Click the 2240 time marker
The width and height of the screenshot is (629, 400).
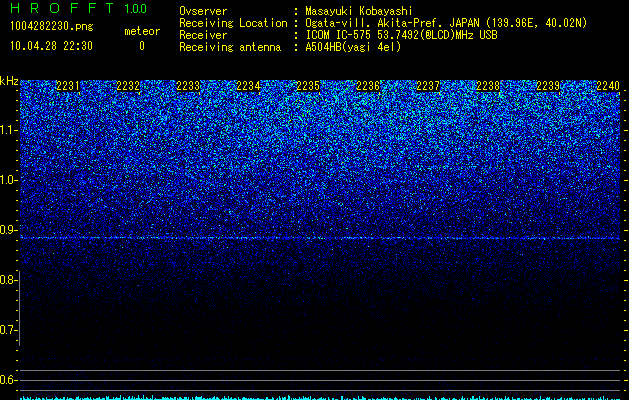pos(608,86)
